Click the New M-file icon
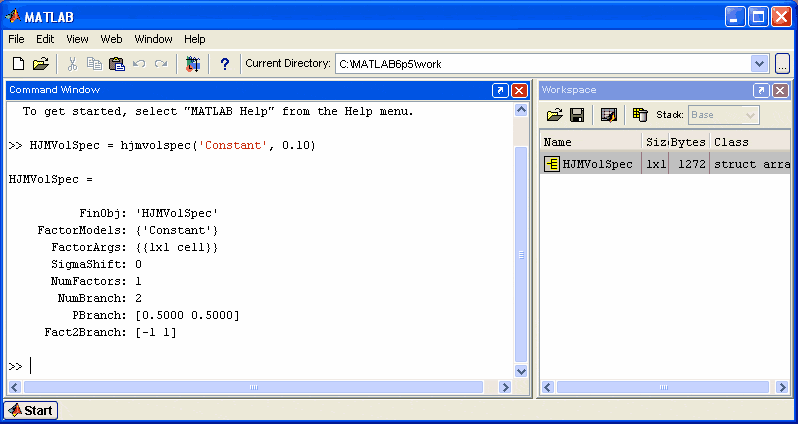 (x=18, y=64)
